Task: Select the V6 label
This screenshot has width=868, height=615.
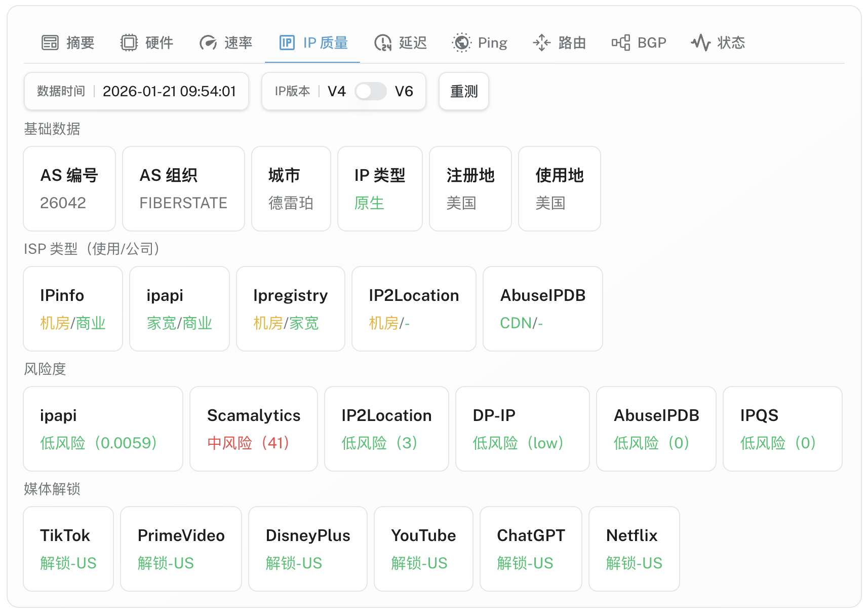Action: point(404,92)
